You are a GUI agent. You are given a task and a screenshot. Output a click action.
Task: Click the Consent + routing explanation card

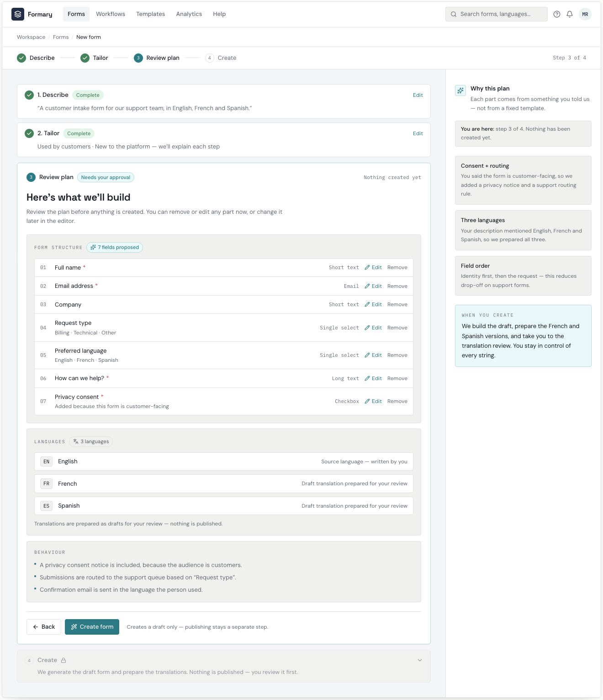click(523, 180)
